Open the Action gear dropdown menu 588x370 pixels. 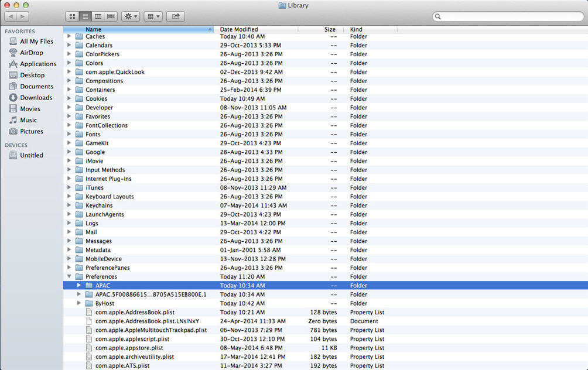pyautogui.click(x=130, y=16)
